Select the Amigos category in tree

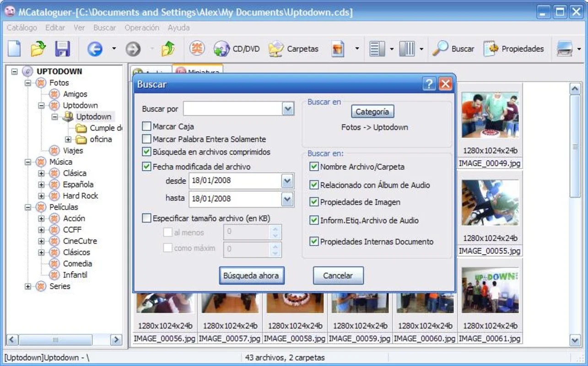click(68, 94)
